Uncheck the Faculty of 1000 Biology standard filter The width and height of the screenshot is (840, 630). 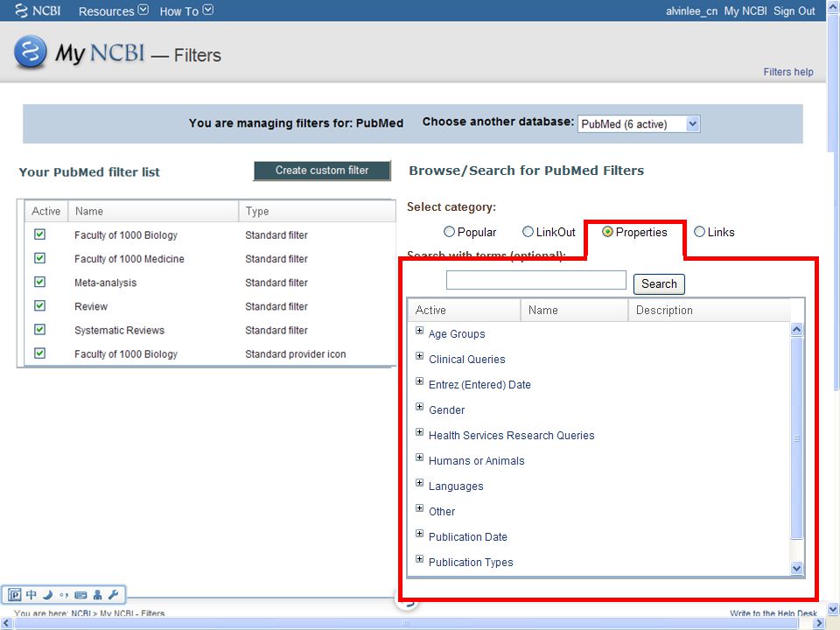point(39,234)
